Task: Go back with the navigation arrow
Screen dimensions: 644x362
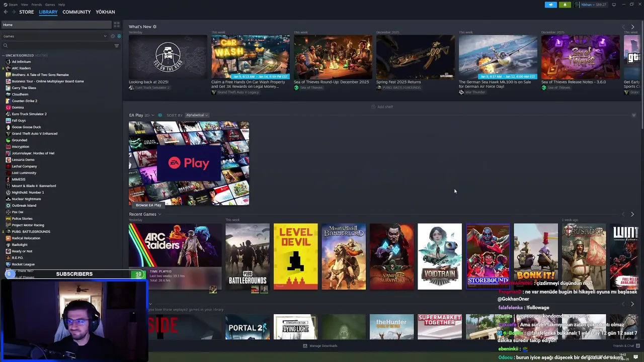Action: 6,12
